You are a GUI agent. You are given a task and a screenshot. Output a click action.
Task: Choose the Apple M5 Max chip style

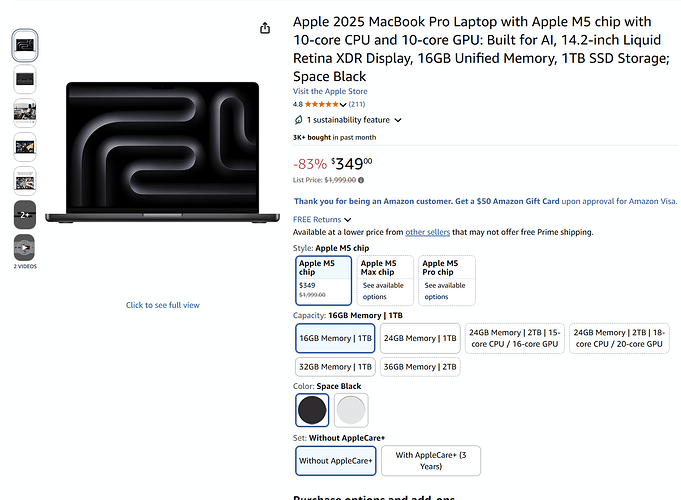[385, 280]
